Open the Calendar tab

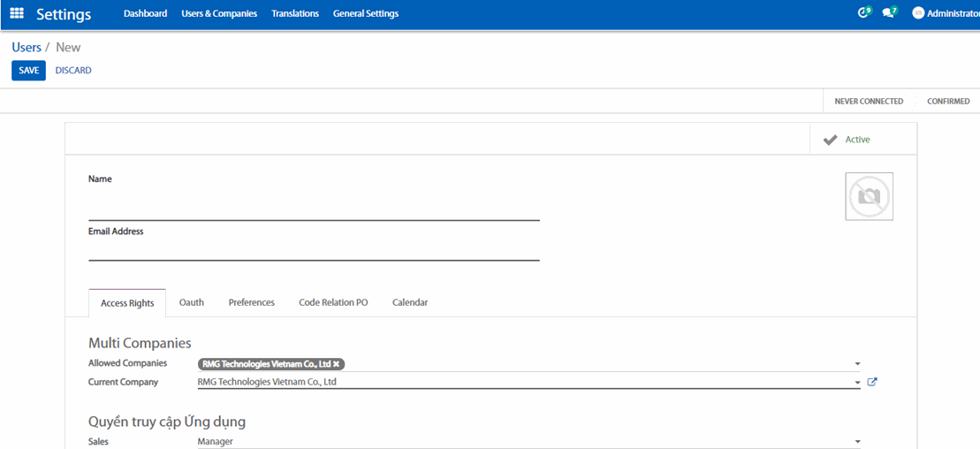pos(410,302)
